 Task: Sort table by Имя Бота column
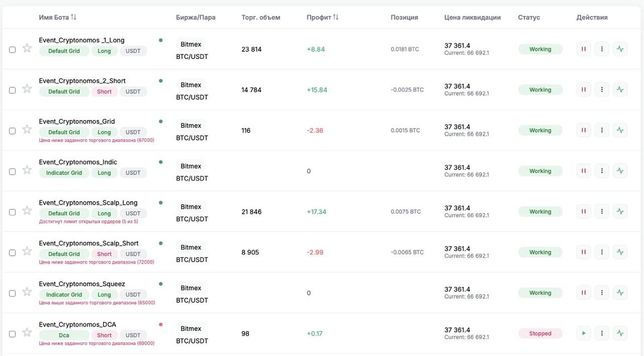(74, 17)
